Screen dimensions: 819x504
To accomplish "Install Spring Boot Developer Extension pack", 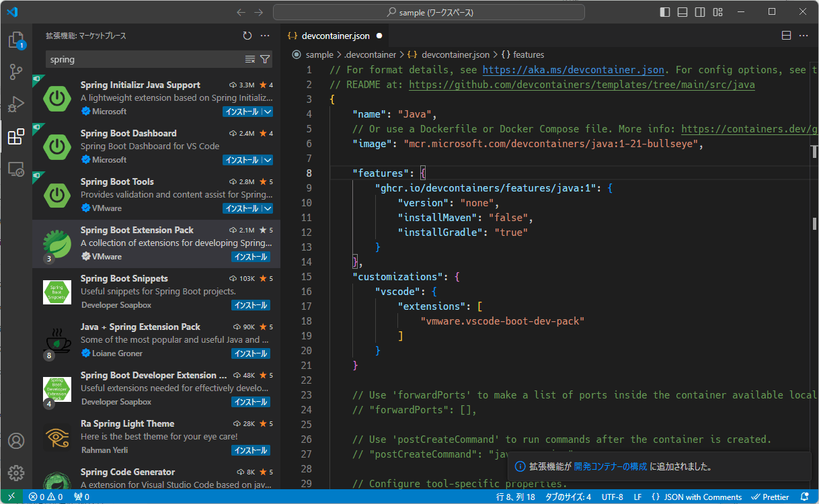I will (x=251, y=402).
